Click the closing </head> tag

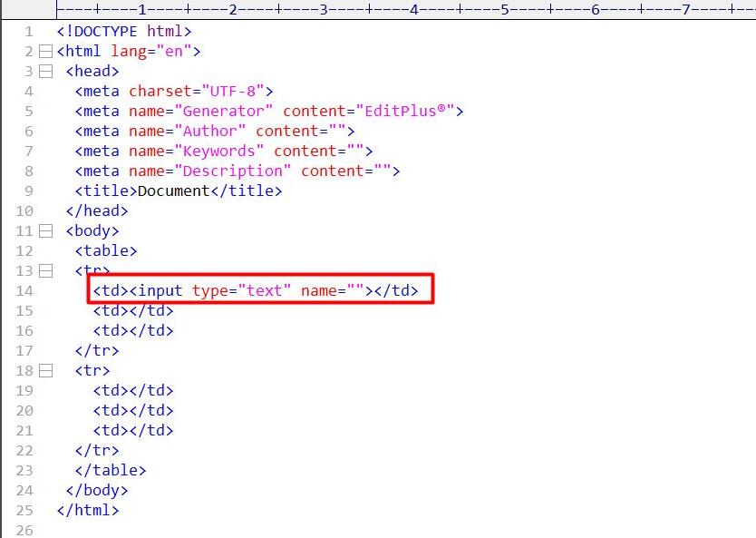(97, 210)
